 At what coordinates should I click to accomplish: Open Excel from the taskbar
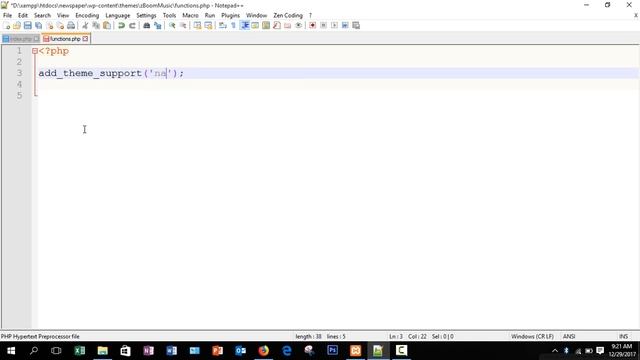80,351
